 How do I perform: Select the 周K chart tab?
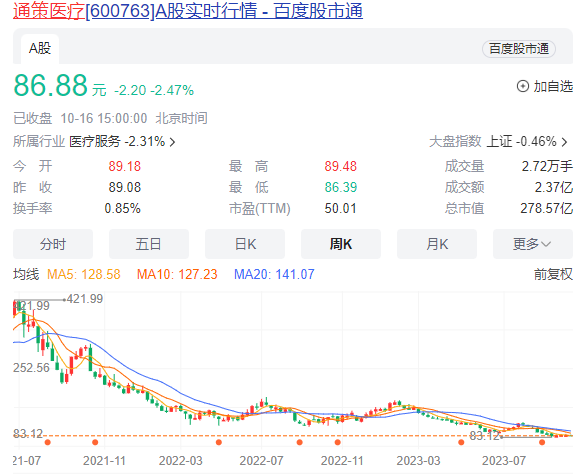point(341,244)
